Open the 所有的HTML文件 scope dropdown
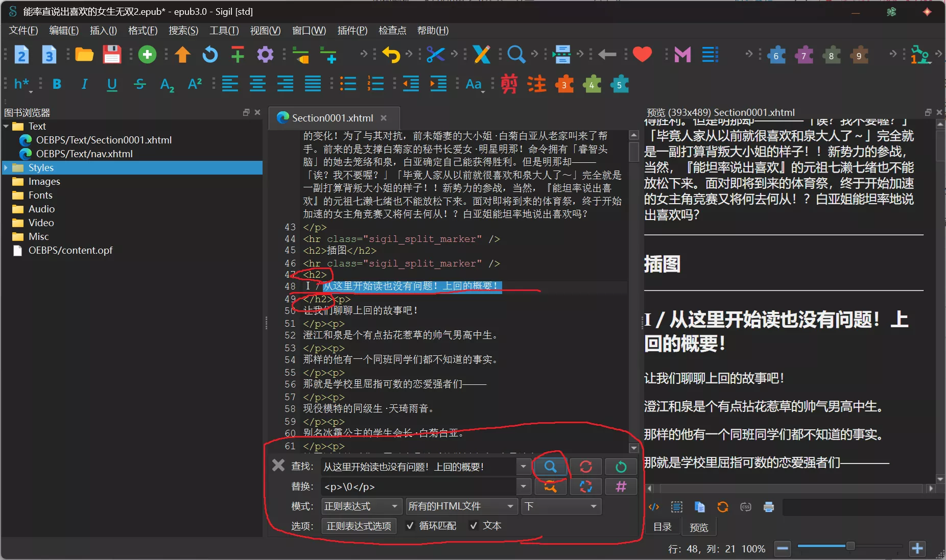This screenshot has height=560, width=946. click(x=460, y=506)
